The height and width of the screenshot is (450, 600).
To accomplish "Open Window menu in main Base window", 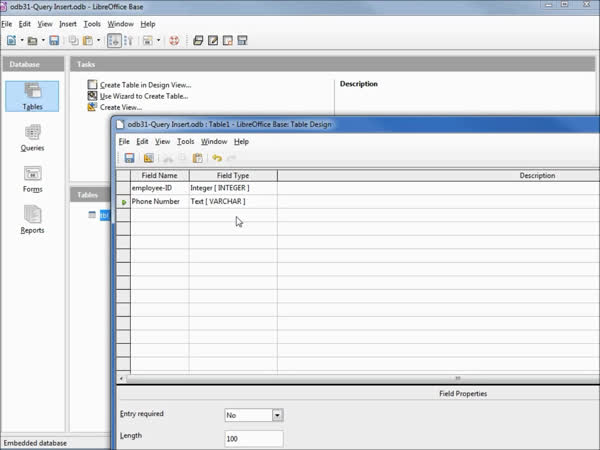I will 121,24.
